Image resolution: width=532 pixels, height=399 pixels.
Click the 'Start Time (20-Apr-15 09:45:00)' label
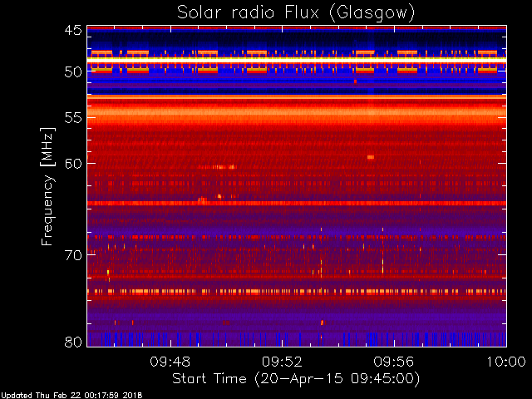click(x=296, y=379)
